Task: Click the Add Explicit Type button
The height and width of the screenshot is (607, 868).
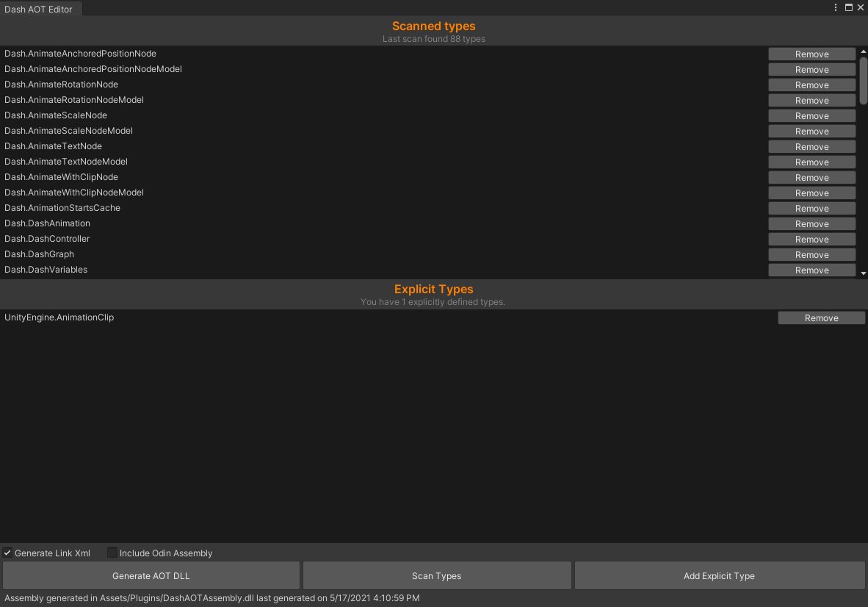Action: click(719, 576)
